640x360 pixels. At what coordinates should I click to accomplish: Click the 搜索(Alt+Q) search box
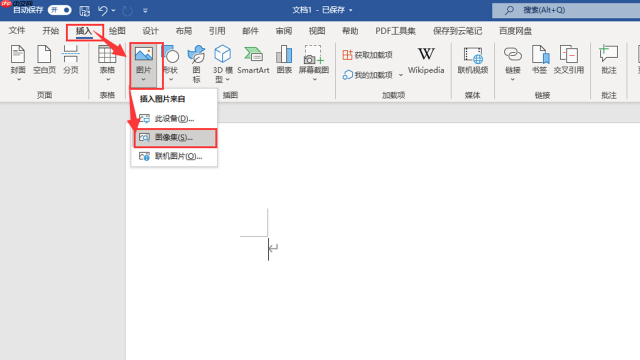coord(566,10)
